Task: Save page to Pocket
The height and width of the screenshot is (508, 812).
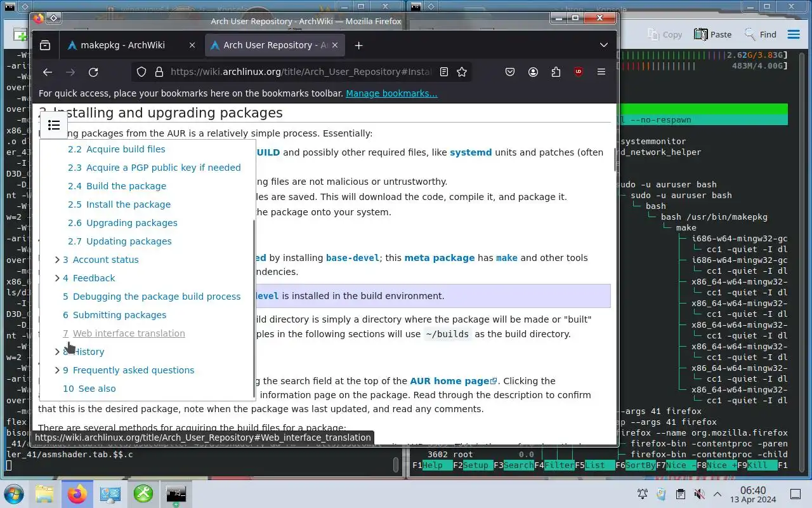Action: tap(510, 72)
